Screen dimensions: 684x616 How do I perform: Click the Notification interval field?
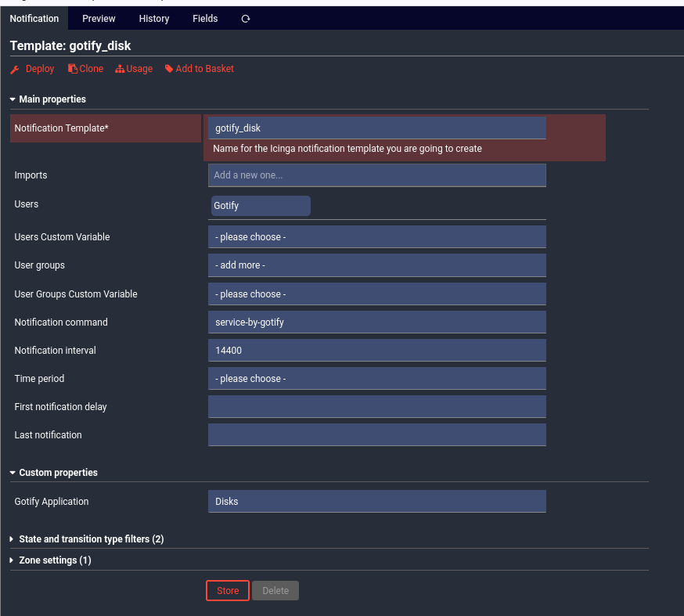tap(376, 351)
